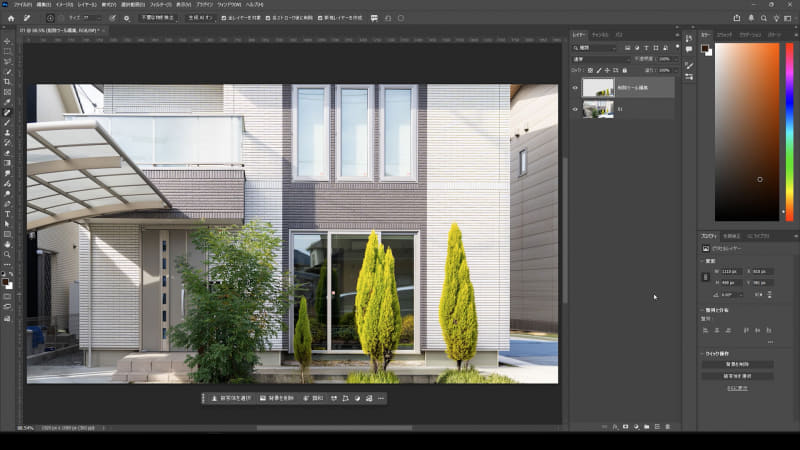This screenshot has width=800, height=450.
Task: Toggle lock position icon in Layers panel
Action: pos(607,70)
